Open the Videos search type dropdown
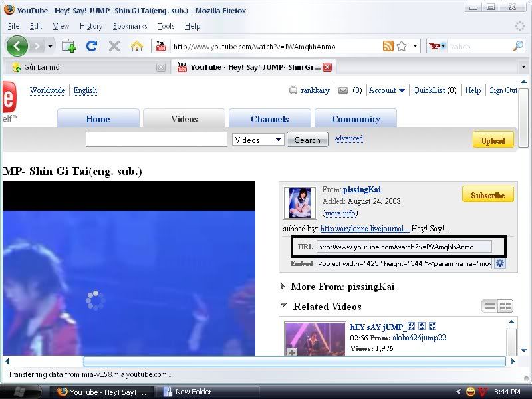The width and height of the screenshot is (532, 399). tap(258, 140)
